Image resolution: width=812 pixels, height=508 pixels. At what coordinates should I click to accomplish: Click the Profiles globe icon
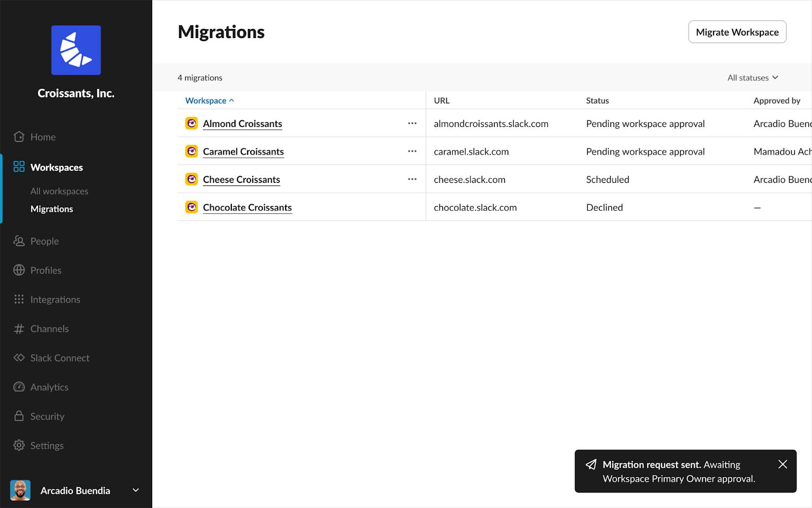(19, 270)
